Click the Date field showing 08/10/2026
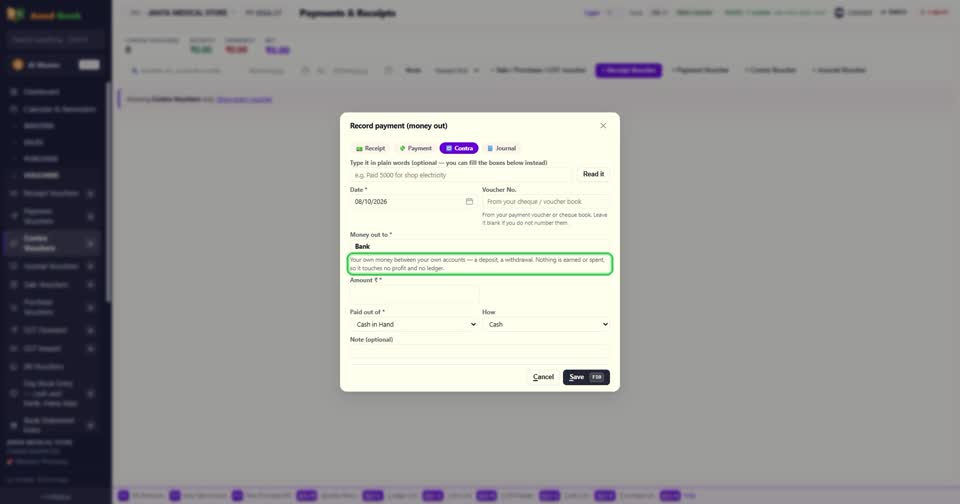Image resolution: width=960 pixels, height=504 pixels. [414, 201]
